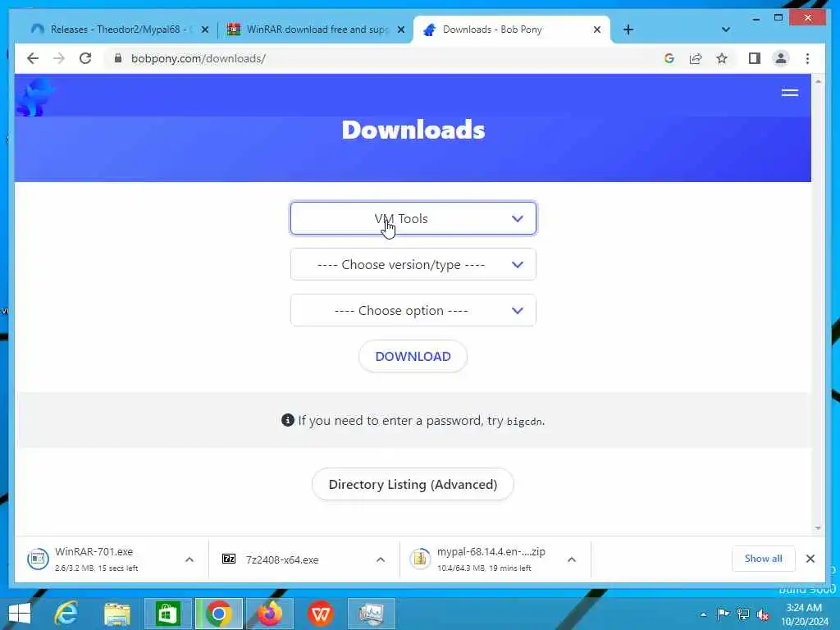Screen dimensions: 840x630
Task: Click the muted volume tray icon
Action: 763,614
